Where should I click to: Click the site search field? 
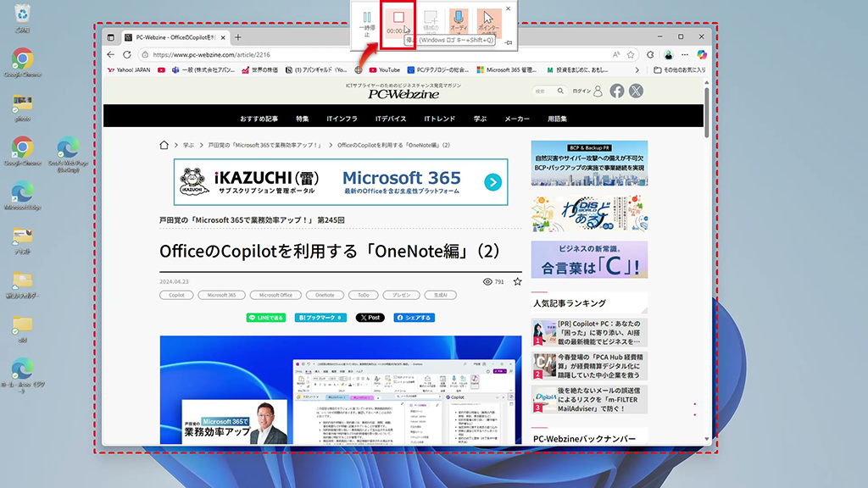pyautogui.click(x=548, y=91)
